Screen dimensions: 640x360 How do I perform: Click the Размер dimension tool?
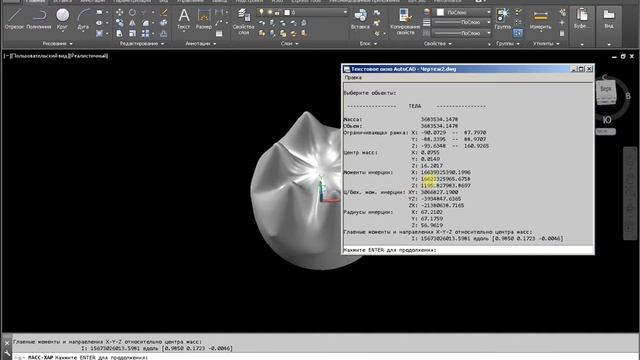click(203, 19)
